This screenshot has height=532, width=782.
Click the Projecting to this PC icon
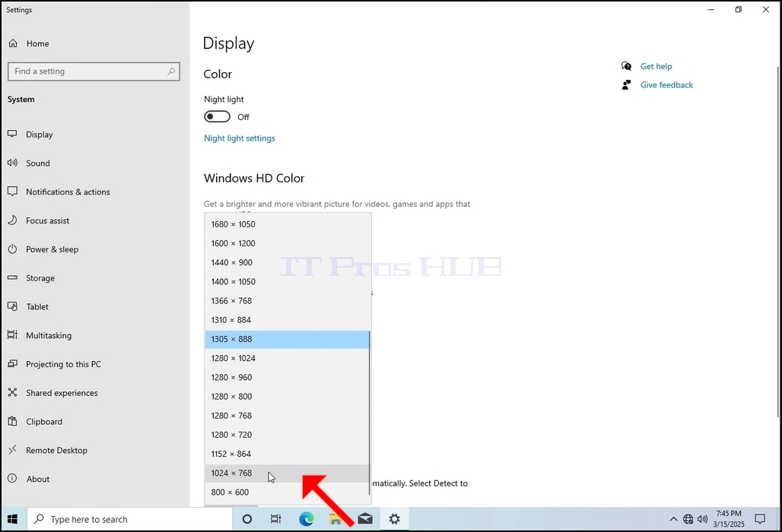click(12, 363)
